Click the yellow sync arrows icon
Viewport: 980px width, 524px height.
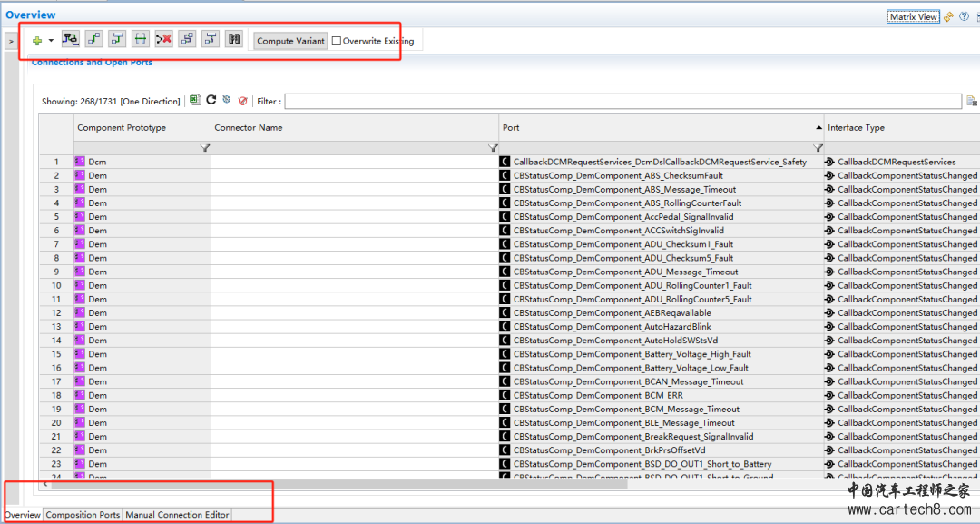pos(949,17)
